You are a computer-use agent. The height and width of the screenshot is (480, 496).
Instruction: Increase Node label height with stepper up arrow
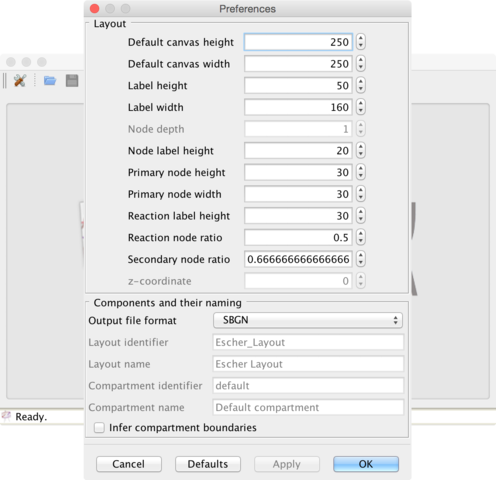tap(361, 147)
